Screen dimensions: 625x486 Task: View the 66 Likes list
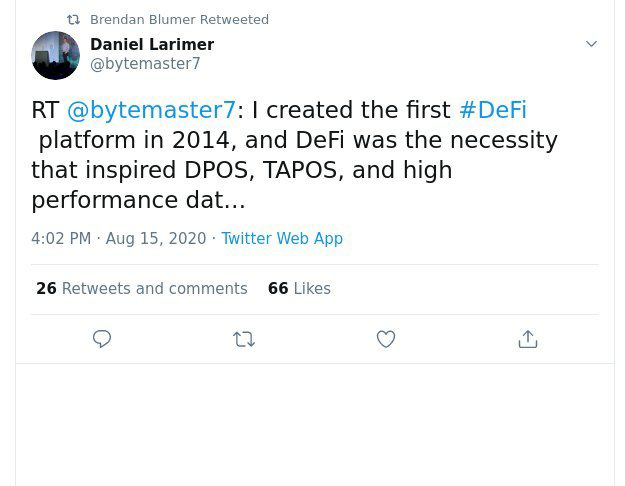click(x=299, y=288)
